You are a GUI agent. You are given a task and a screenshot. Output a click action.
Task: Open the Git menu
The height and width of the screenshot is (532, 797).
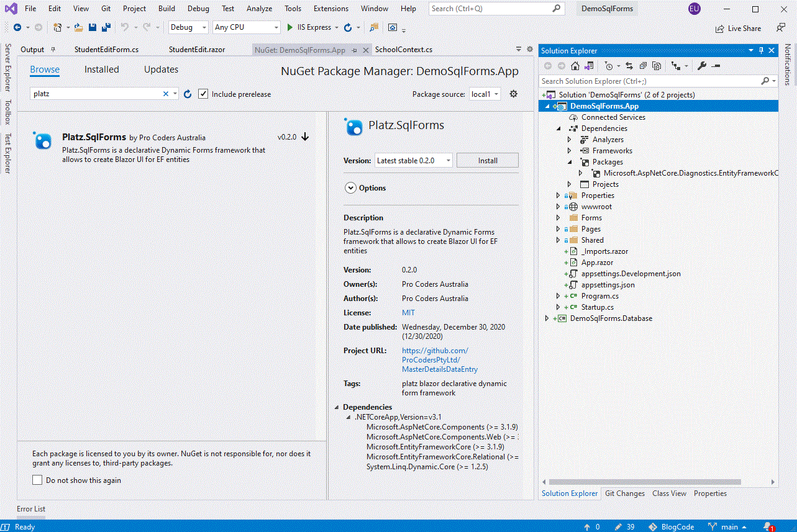[107, 9]
